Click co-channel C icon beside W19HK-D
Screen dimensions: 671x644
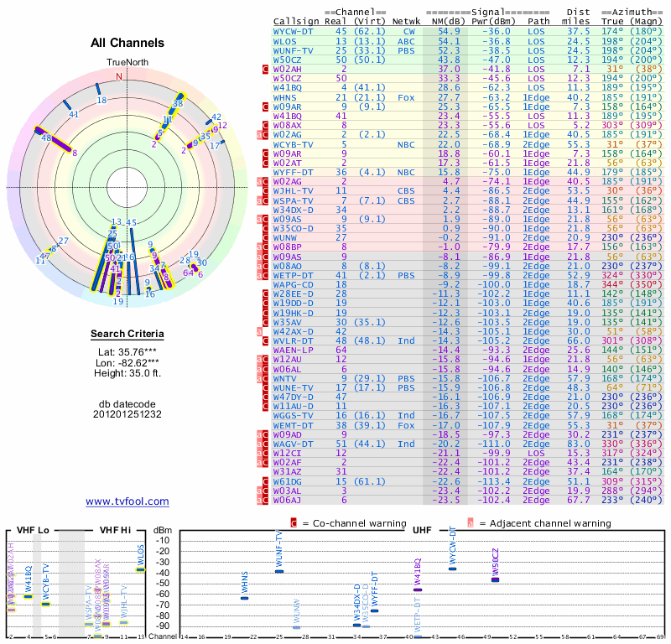pos(265,313)
